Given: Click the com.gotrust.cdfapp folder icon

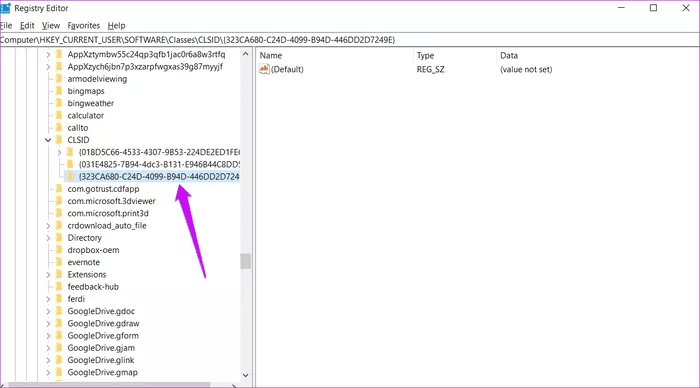Looking at the screenshot, I should point(59,189).
